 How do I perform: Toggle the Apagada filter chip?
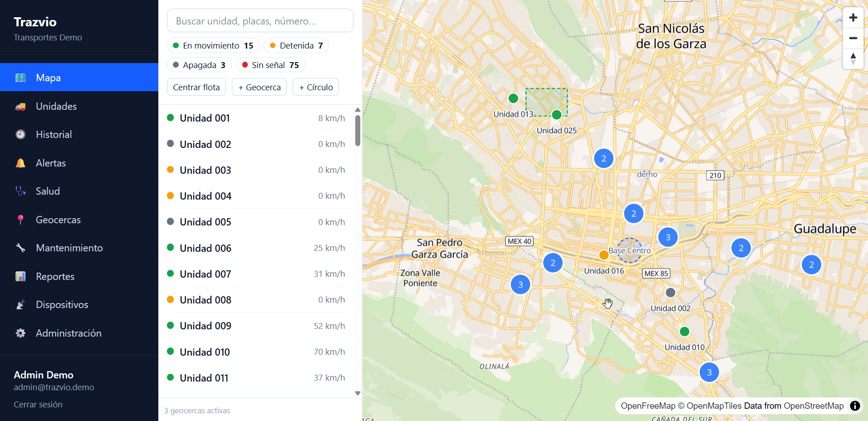tap(199, 65)
